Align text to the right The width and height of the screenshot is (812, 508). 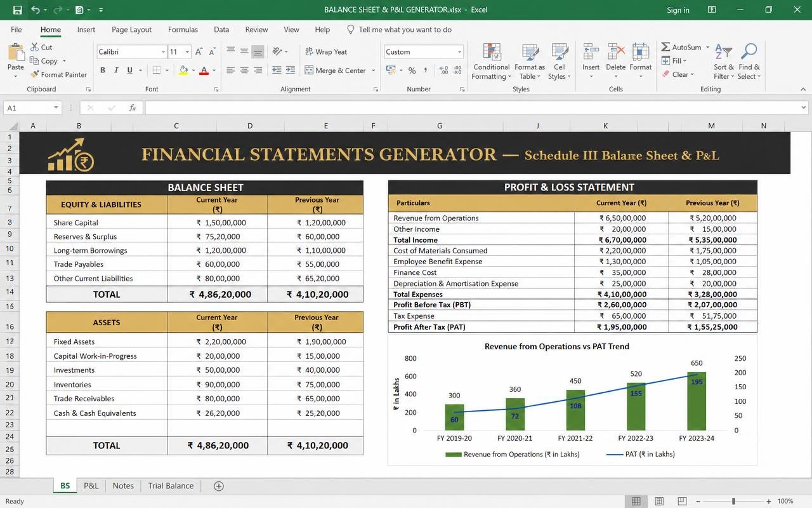click(258, 70)
